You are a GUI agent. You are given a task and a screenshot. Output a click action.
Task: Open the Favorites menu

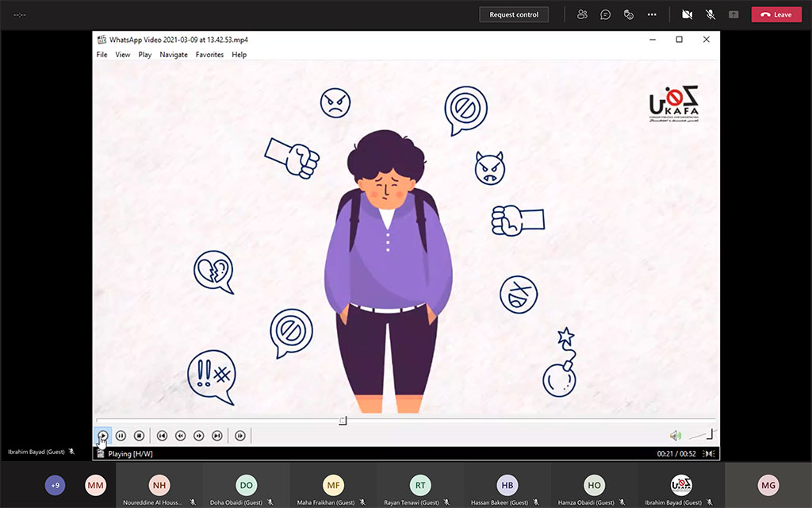(209, 55)
